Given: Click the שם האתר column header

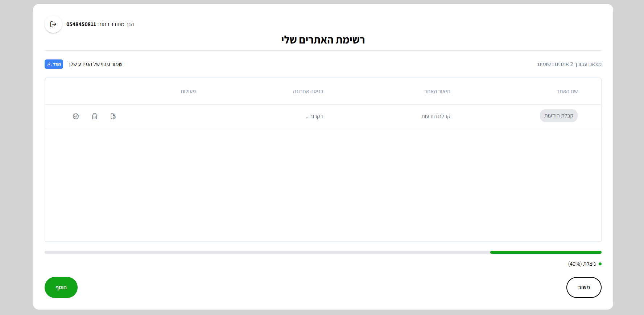Looking at the screenshot, I should click(567, 91).
